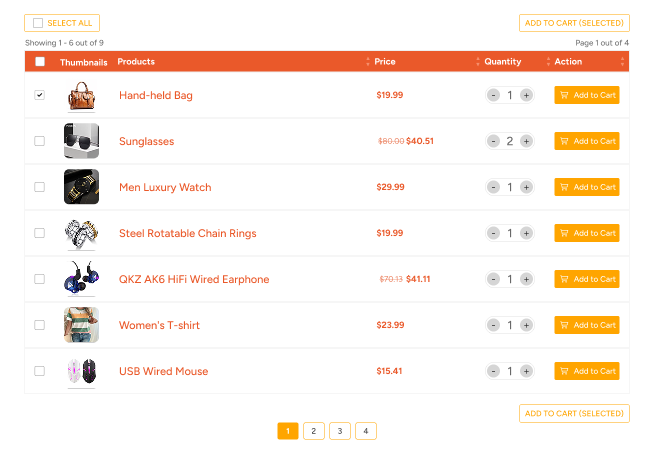This screenshot has height=451, width=654.
Task: Increase quantity for USB Wired Mouse
Action: 526,371
